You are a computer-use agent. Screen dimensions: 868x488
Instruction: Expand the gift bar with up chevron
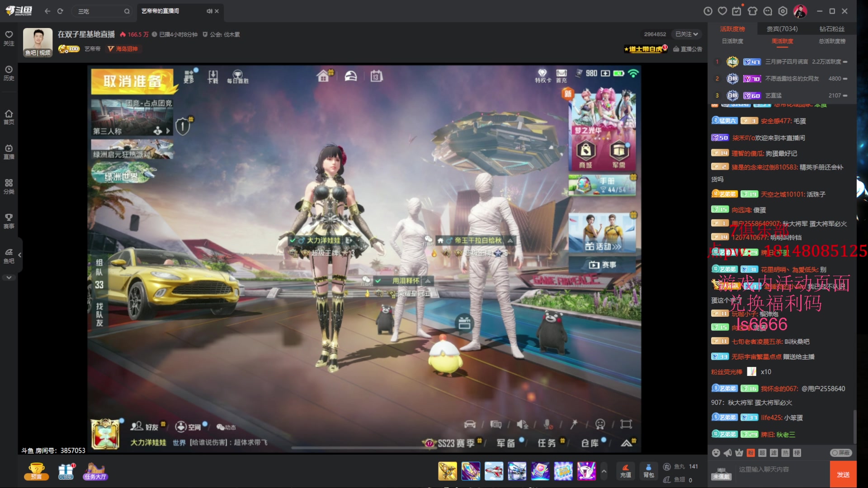tap(604, 471)
